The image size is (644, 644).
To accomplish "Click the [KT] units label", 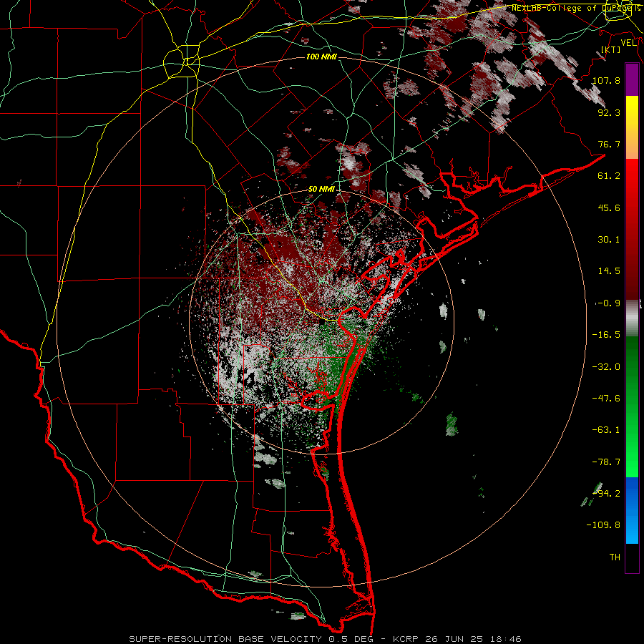I will [x=611, y=49].
